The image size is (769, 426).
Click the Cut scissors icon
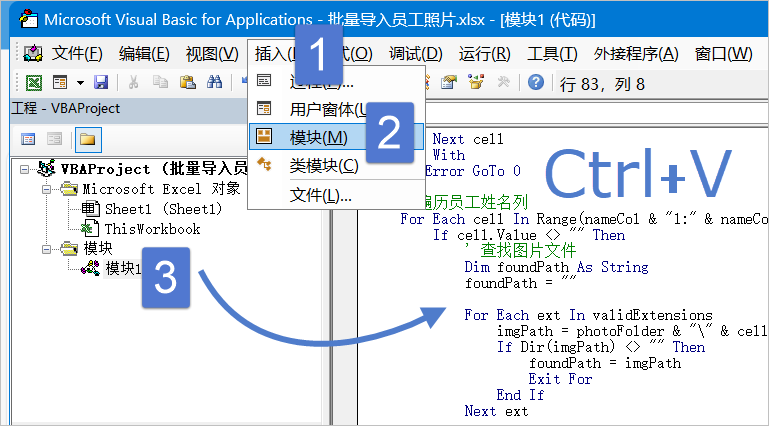tap(134, 83)
